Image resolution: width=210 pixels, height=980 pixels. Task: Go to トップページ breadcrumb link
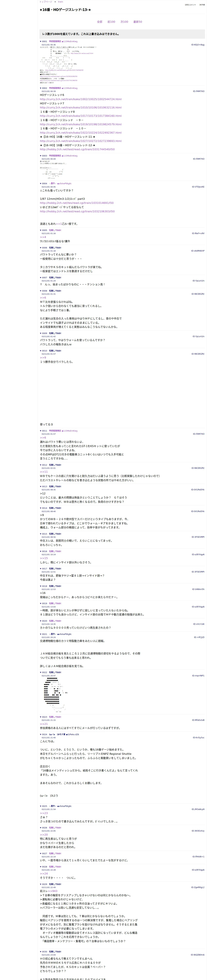pyautogui.click(x=46, y=2)
